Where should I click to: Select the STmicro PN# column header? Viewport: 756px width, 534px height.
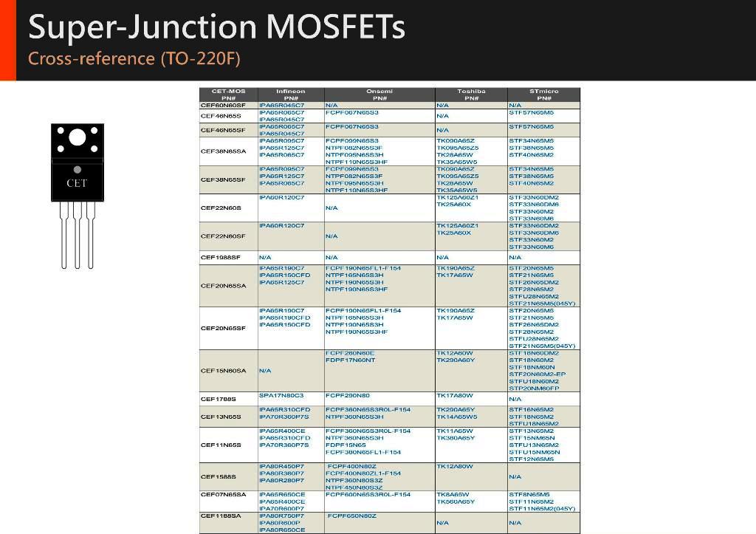pyautogui.click(x=543, y=95)
